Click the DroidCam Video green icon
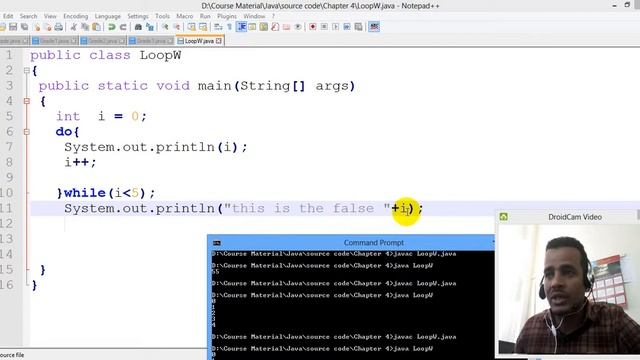The height and width of the screenshot is (360, 640). coord(504,217)
